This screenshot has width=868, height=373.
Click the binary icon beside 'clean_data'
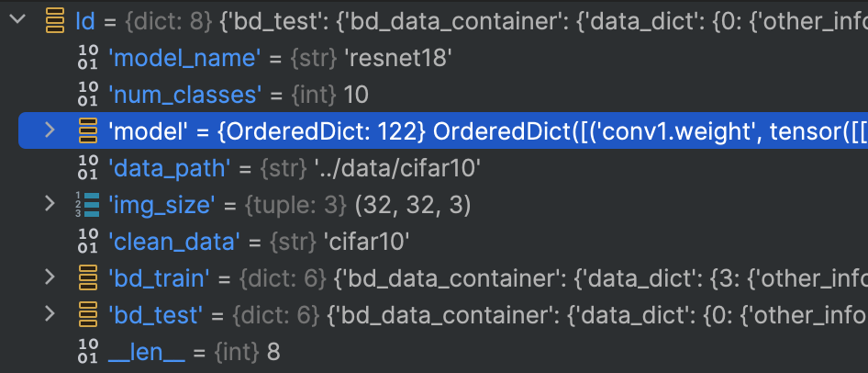pos(87,240)
